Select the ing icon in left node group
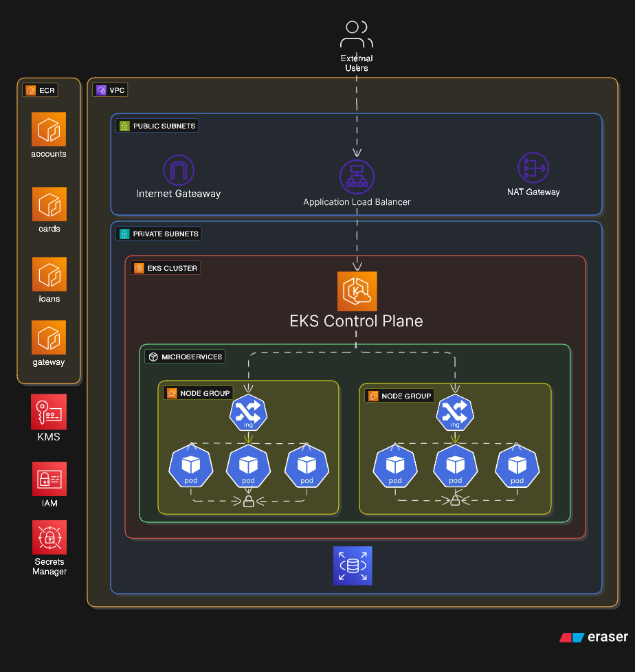The height and width of the screenshot is (672, 635). tap(248, 413)
